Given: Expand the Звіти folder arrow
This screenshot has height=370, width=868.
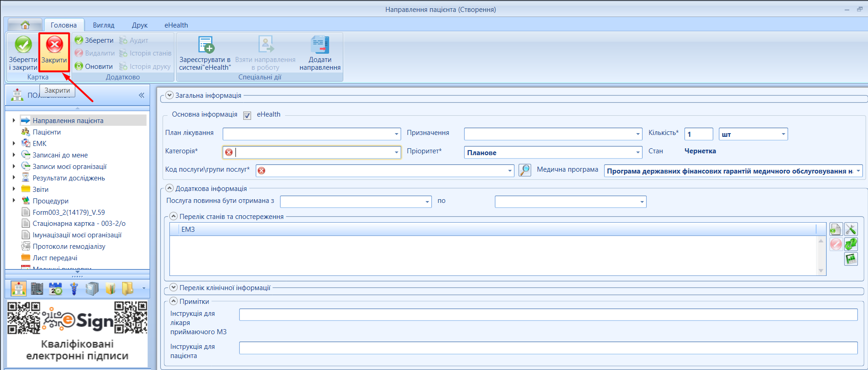Looking at the screenshot, I should (x=14, y=189).
